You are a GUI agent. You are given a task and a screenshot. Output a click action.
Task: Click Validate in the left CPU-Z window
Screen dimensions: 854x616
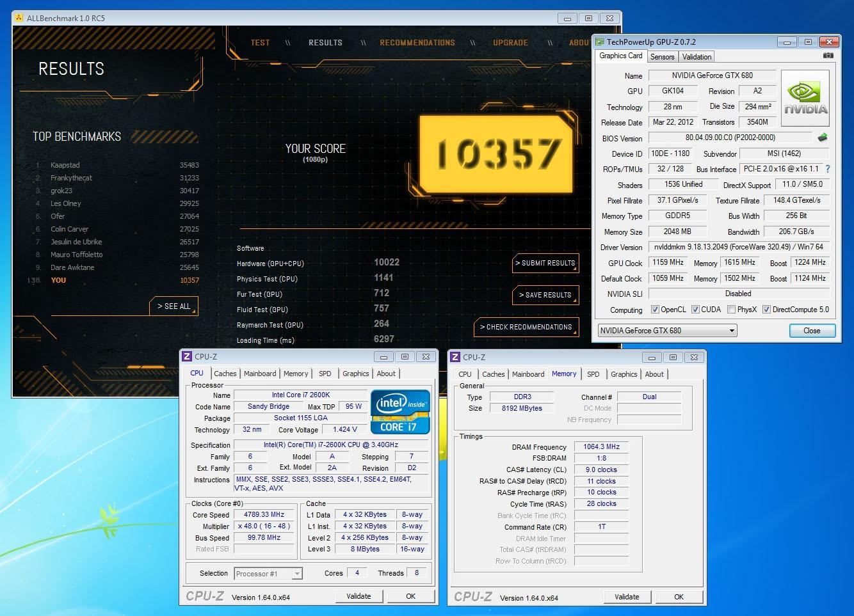[359, 596]
